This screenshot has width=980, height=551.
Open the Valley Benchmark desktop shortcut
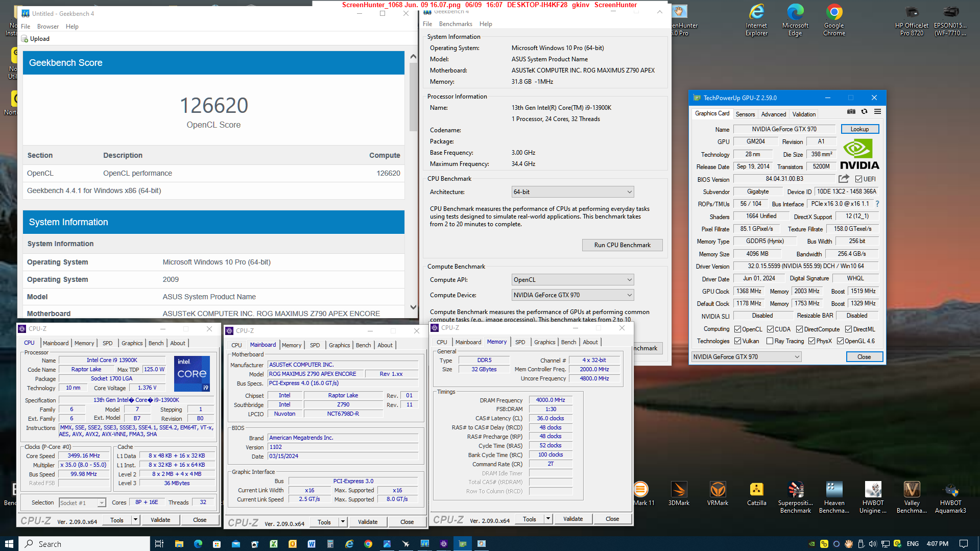[912, 497]
